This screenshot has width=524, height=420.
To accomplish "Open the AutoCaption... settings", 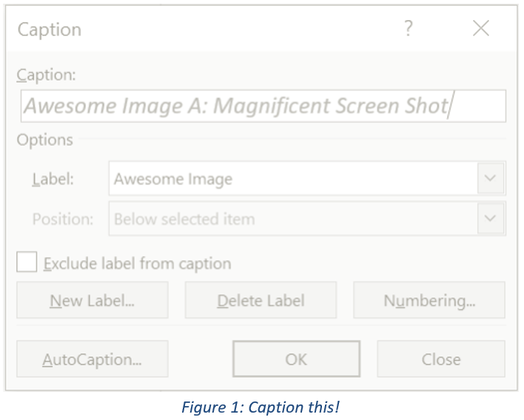I will (x=92, y=359).
